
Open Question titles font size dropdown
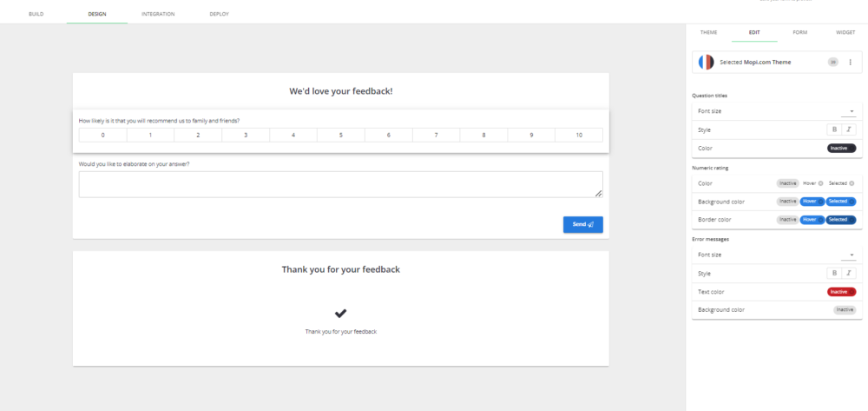[x=848, y=111]
